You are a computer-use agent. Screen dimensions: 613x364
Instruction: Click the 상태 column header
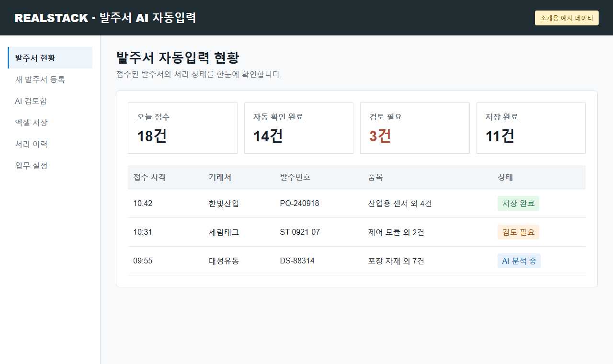tap(505, 177)
